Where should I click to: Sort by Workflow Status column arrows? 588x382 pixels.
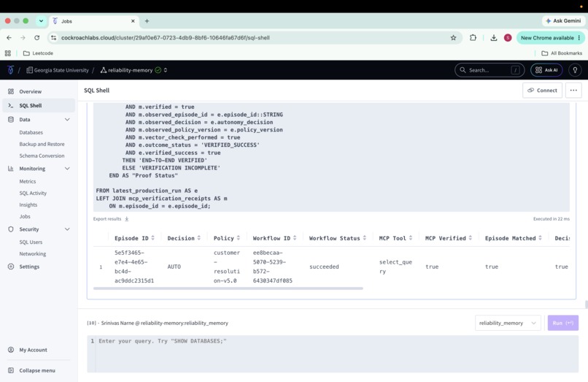tap(365, 238)
